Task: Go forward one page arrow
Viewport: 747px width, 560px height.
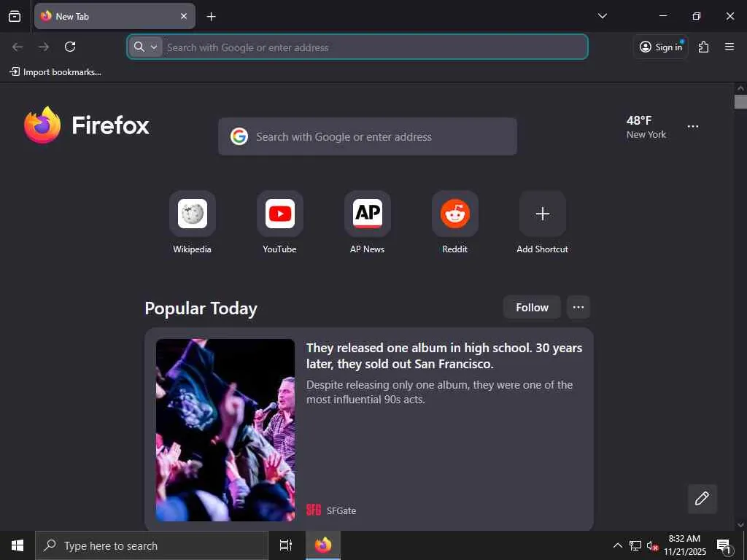Action: coord(44,47)
